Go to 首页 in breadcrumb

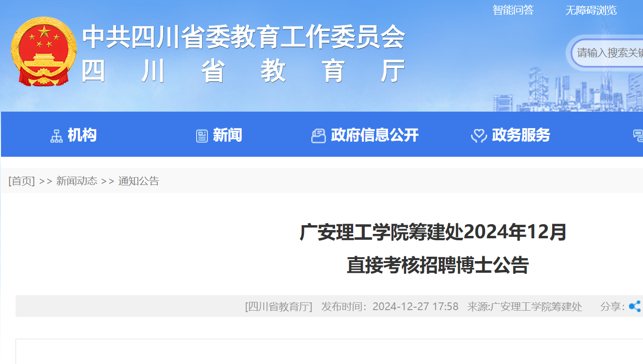(x=22, y=181)
